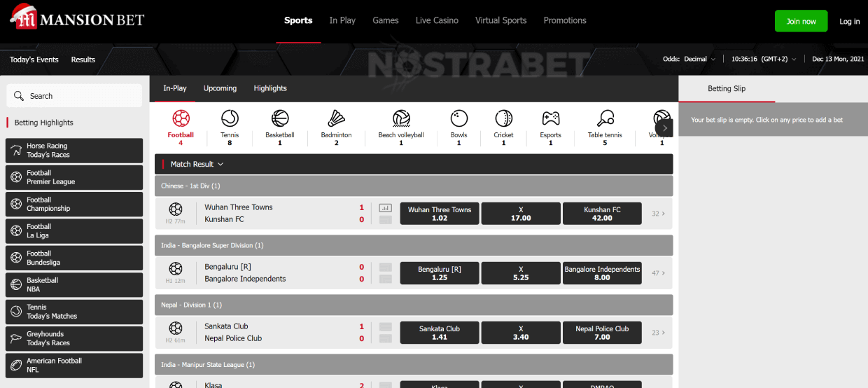
Task: Bet on Nepal Police Club at 7.00
Action: 602,333
